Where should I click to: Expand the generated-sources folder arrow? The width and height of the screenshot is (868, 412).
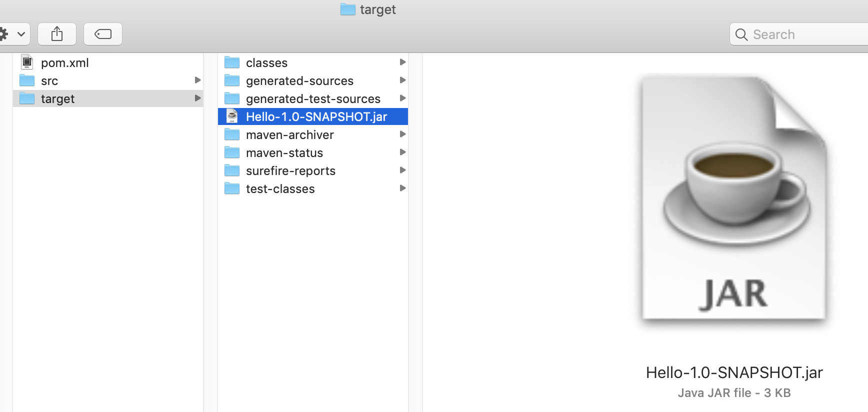[402, 80]
